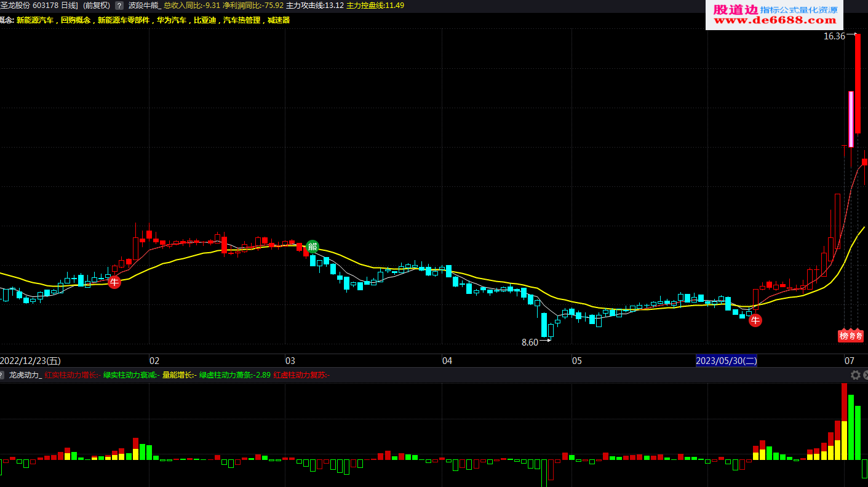
Task: Open the 减速器 concept link
Action: (278, 20)
